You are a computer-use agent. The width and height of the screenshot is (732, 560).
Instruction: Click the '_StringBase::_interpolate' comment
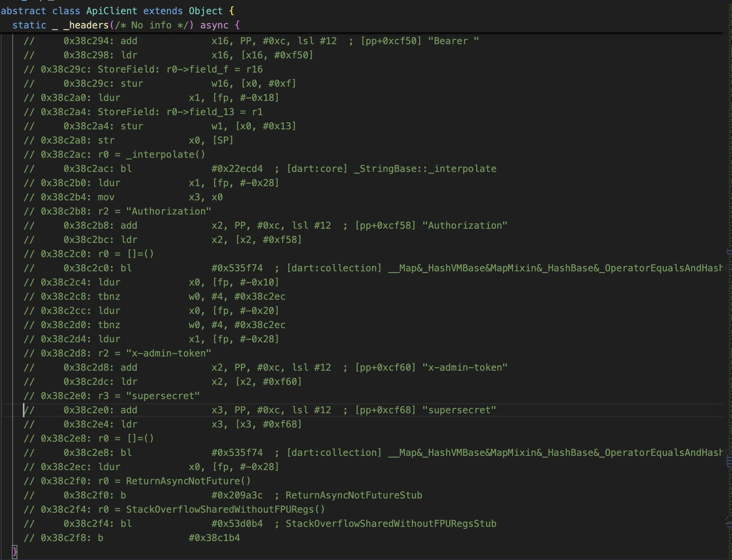425,169
